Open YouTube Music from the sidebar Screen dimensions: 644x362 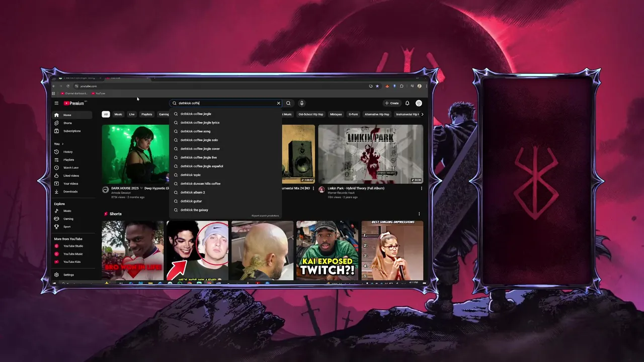(x=72, y=254)
